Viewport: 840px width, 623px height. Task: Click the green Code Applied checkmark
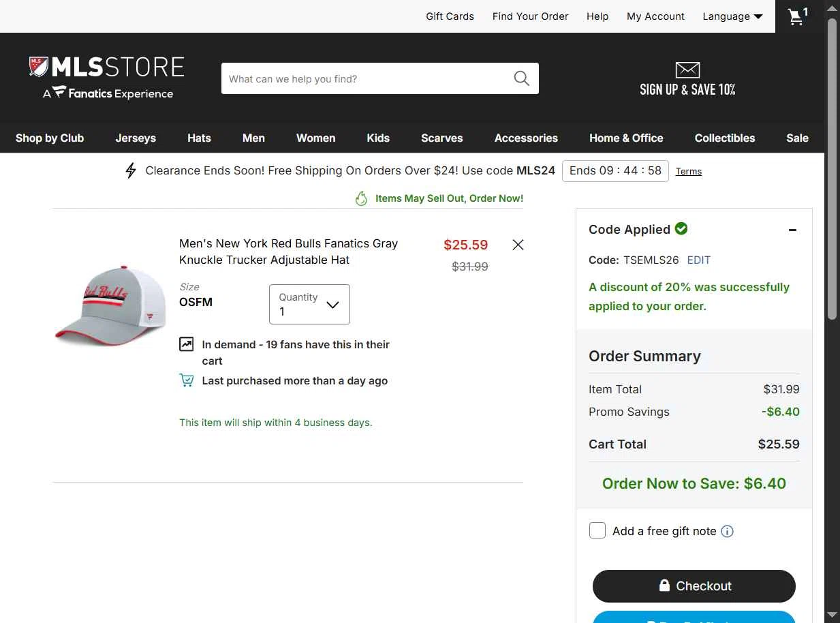[x=681, y=229]
